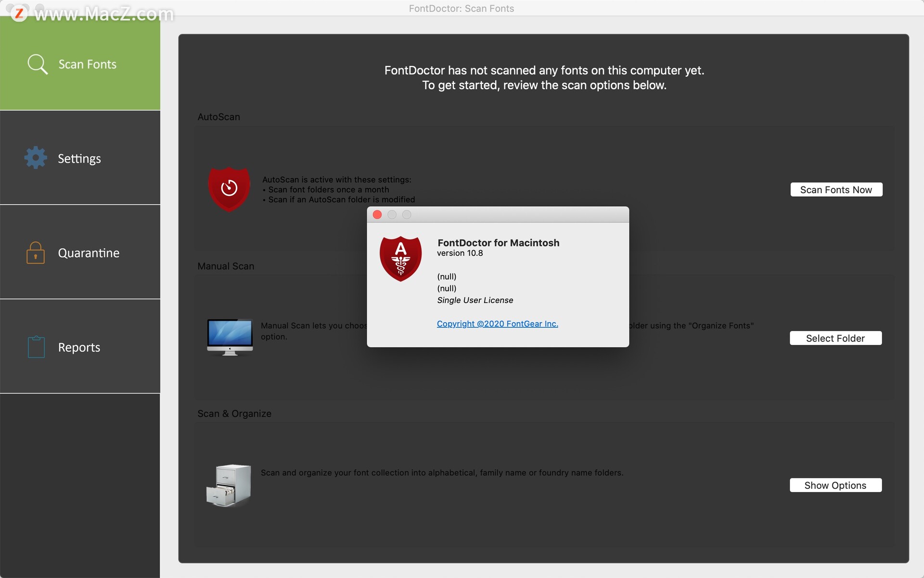Viewport: 924px width, 578px height.
Task: Close the About FontDoctor dialog
Action: pos(377,215)
